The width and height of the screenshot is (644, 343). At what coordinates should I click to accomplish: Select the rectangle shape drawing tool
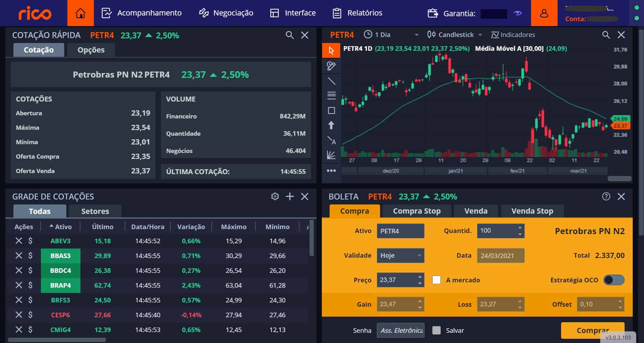(331, 111)
